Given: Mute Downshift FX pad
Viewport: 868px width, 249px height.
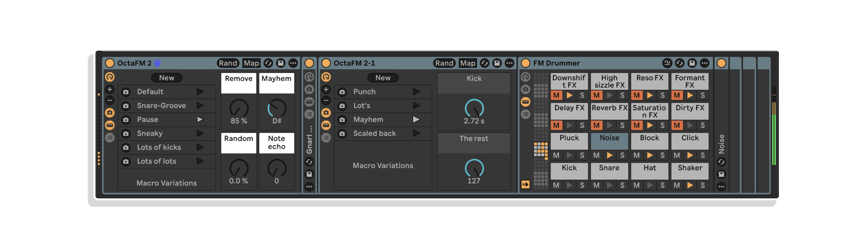Looking at the screenshot, I should click(557, 95).
